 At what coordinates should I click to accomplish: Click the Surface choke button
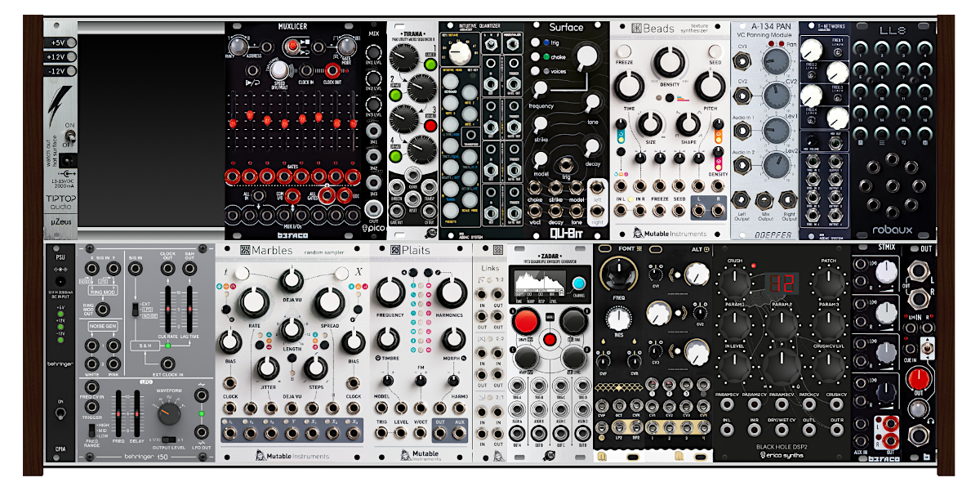535,56
